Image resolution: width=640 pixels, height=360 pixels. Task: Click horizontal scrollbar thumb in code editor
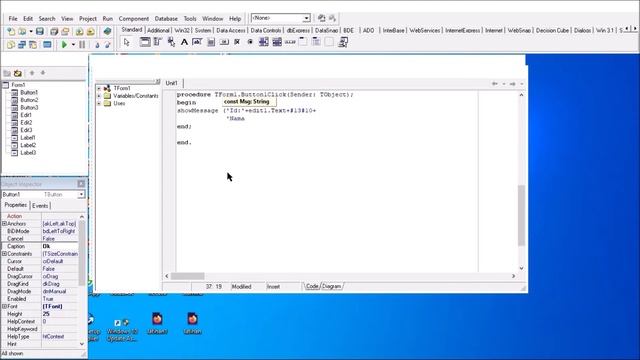coord(187,276)
